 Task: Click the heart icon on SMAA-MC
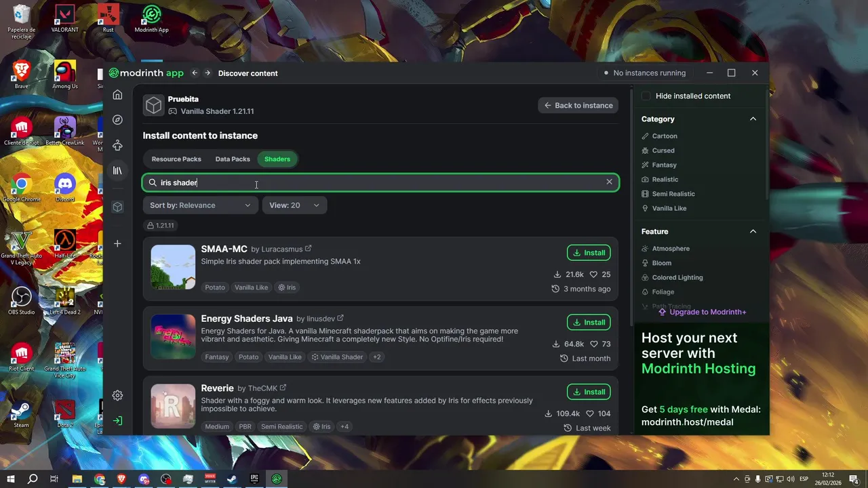click(593, 274)
